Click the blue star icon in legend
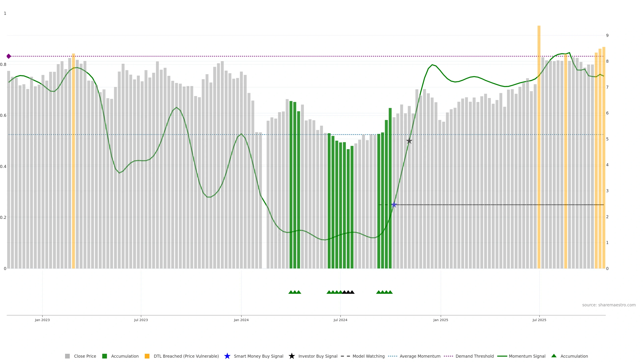 (227, 356)
